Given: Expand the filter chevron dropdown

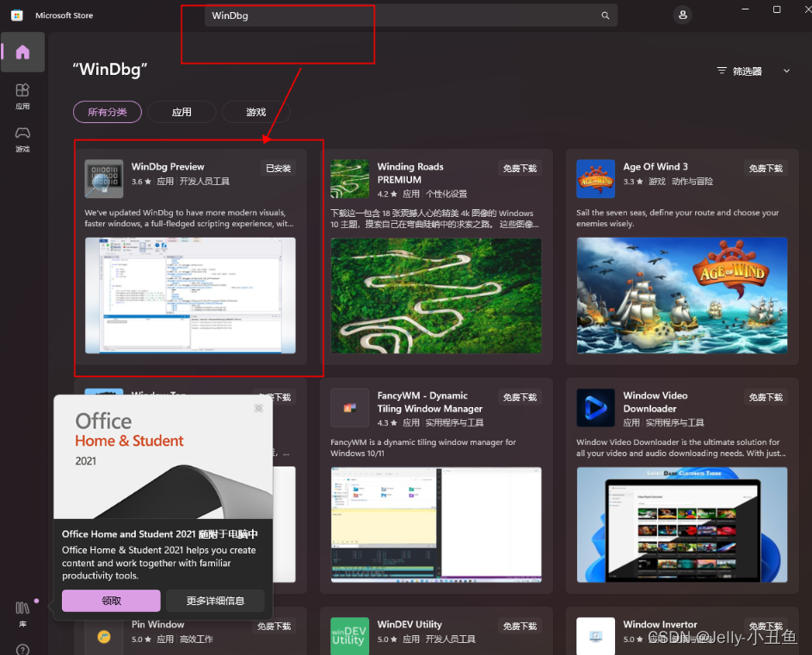Looking at the screenshot, I should 786,71.
